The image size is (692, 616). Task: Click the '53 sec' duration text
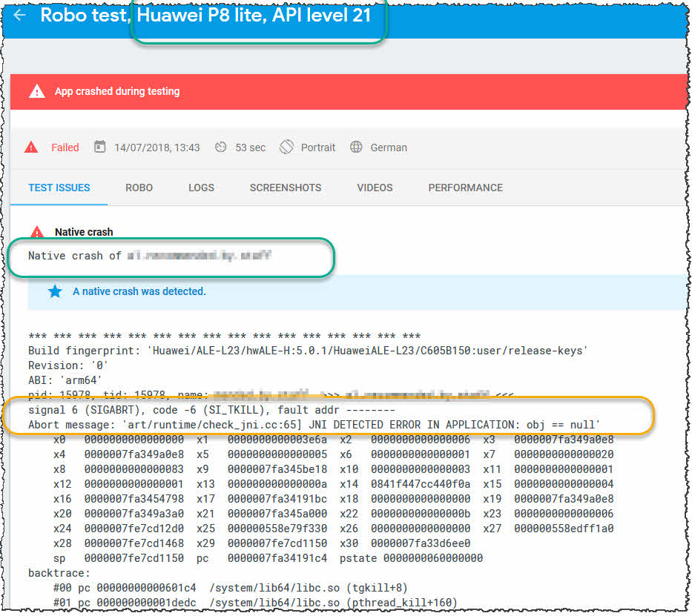click(250, 148)
